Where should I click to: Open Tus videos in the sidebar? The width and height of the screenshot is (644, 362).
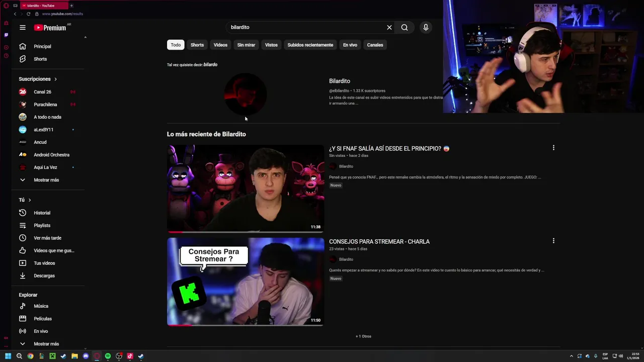click(49, 263)
